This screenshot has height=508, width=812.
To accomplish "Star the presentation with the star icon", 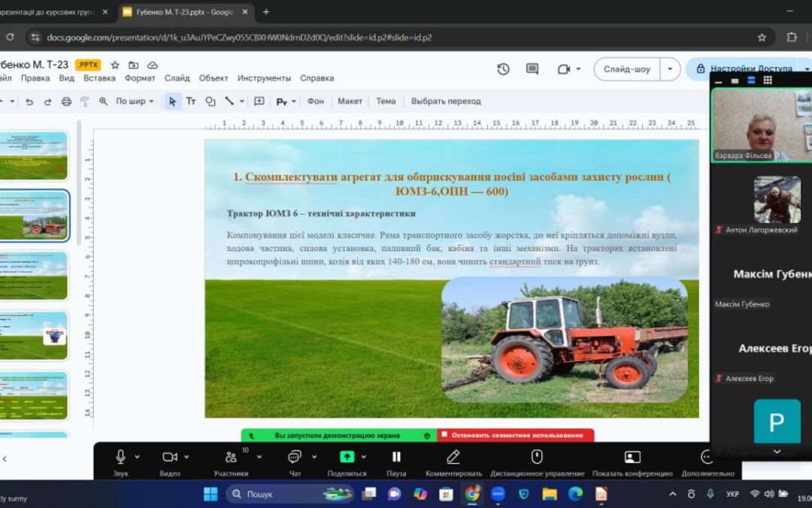I will coord(115,65).
